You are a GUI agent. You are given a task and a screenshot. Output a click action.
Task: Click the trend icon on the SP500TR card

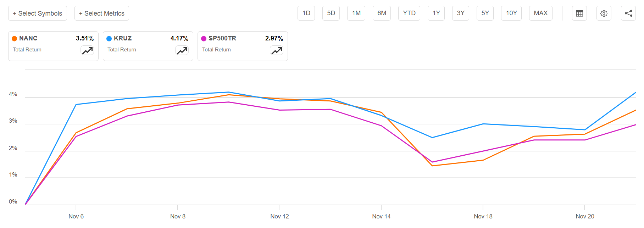276,50
